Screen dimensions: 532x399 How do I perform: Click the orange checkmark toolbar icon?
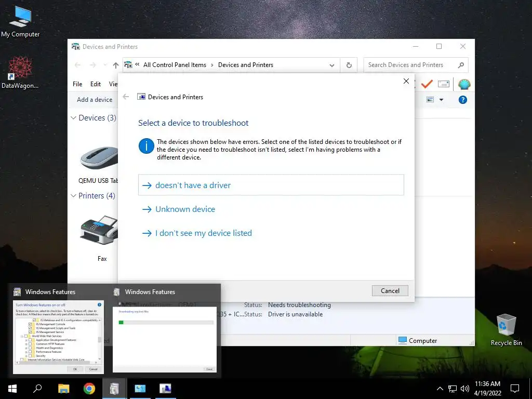click(x=427, y=84)
